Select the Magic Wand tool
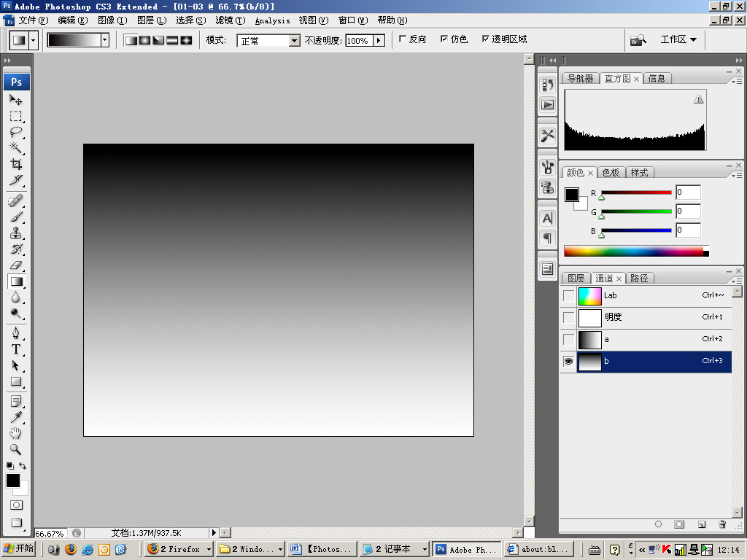Viewport: 747px width, 560px height. [16, 147]
